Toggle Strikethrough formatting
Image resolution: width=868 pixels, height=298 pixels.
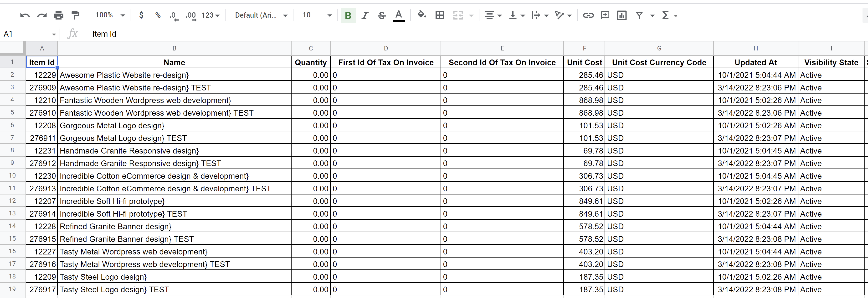point(381,15)
